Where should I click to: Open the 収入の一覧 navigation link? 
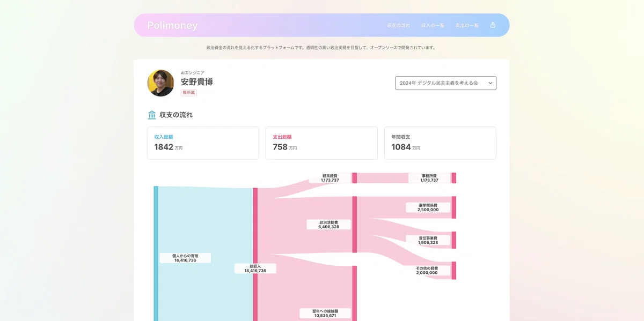[x=433, y=25]
